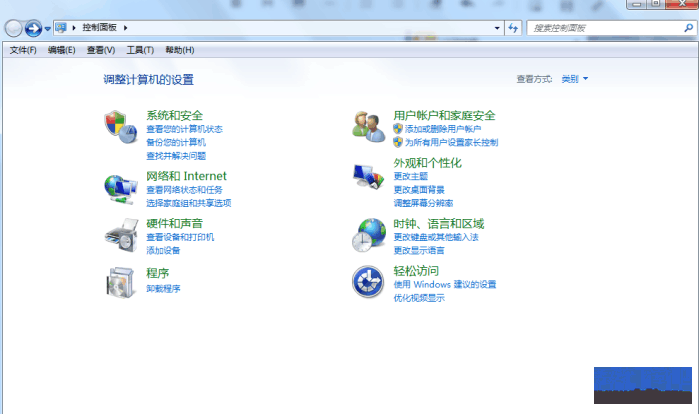699x414 pixels.
Task: Open the 查看(V) menu
Action: 101,50
